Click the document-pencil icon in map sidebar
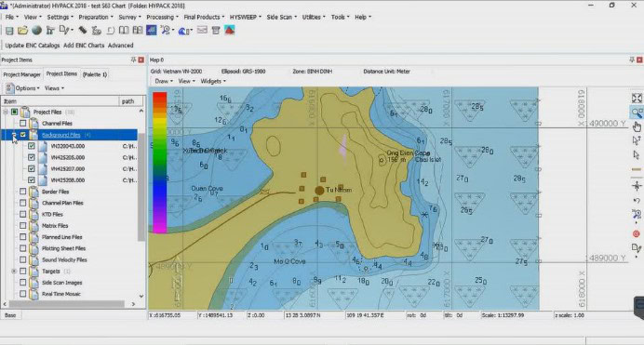644x345 pixels. (637, 247)
